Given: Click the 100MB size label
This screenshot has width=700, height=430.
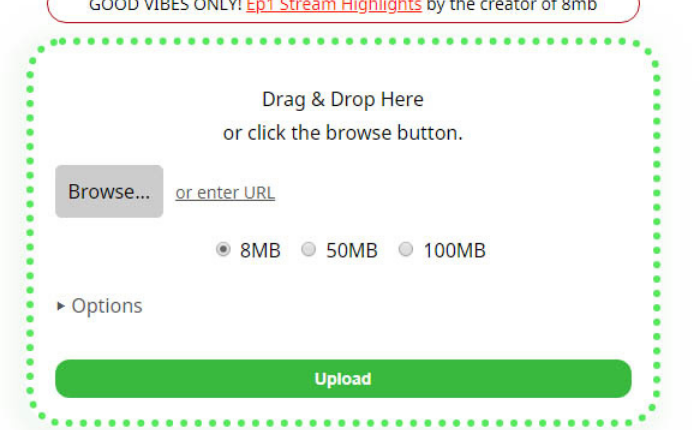Looking at the screenshot, I should 454,250.
